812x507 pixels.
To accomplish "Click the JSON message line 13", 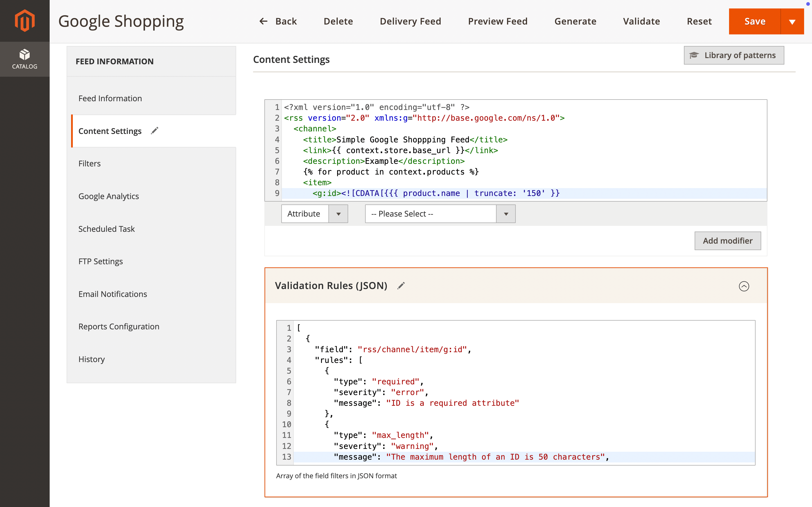I will pos(469,457).
